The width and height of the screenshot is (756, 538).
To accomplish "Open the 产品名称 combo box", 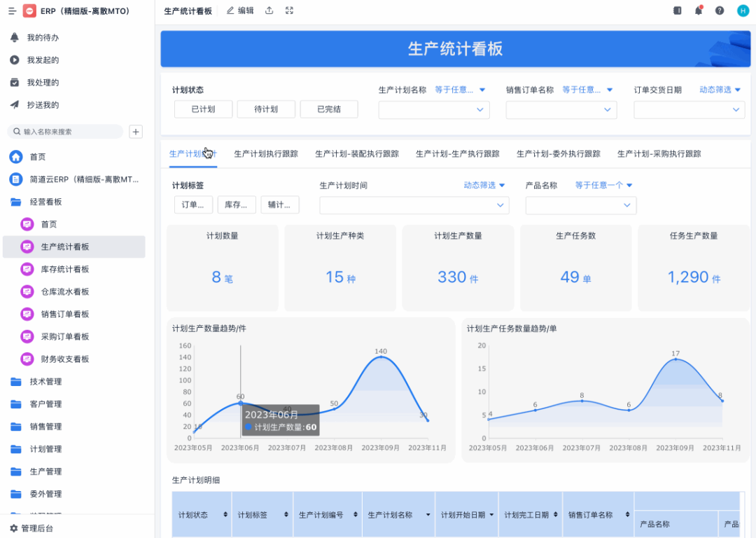I will pyautogui.click(x=580, y=205).
